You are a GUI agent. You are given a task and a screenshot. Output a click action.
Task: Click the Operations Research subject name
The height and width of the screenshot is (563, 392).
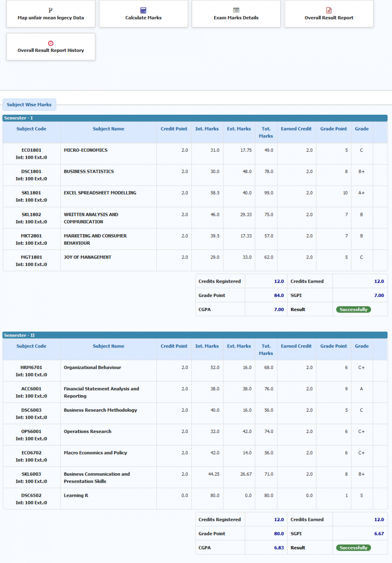(88, 431)
